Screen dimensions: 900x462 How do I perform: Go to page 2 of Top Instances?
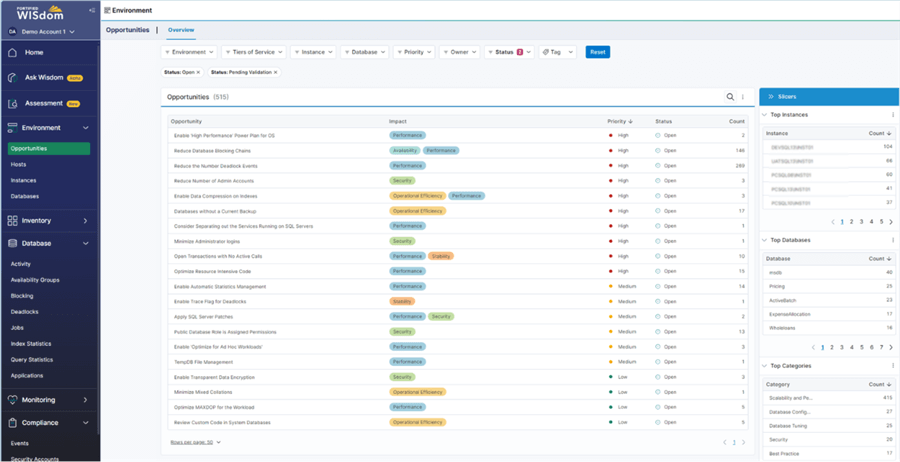pos(851,222)
